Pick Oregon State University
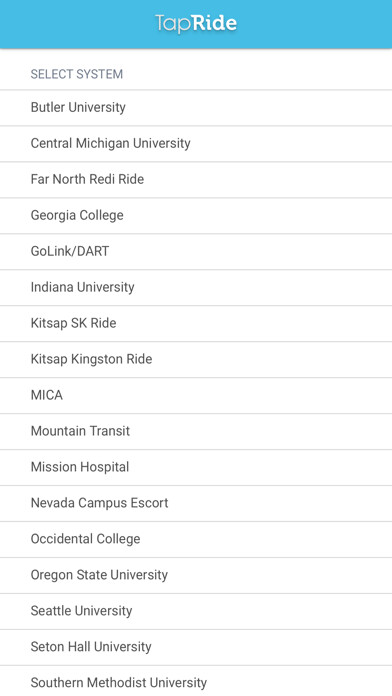The image size is (392, 696). point(196,575)
